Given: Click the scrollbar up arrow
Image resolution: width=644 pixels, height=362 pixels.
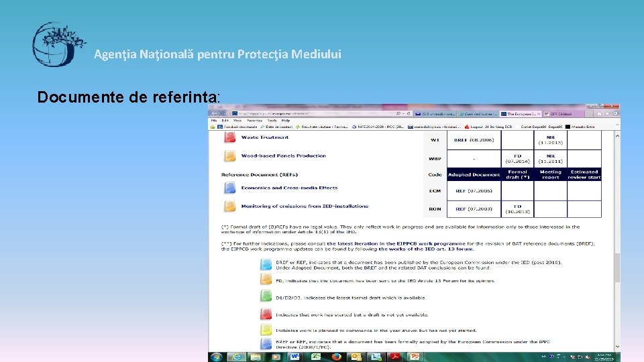Looking at the screenshot, I should click(x=617, y=135).
